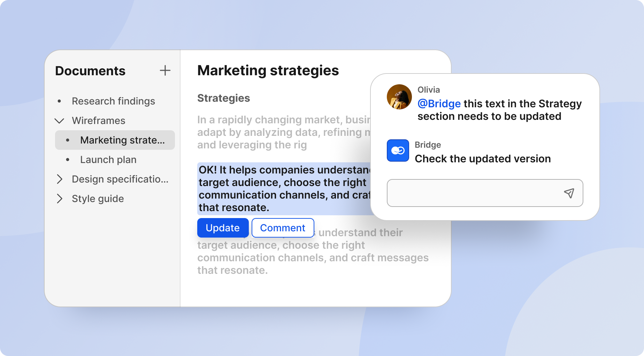This screenshot has height=356, width=644.
Task: Collapse the Wireframes folder chevron
Action: click(x=60, y=121)
